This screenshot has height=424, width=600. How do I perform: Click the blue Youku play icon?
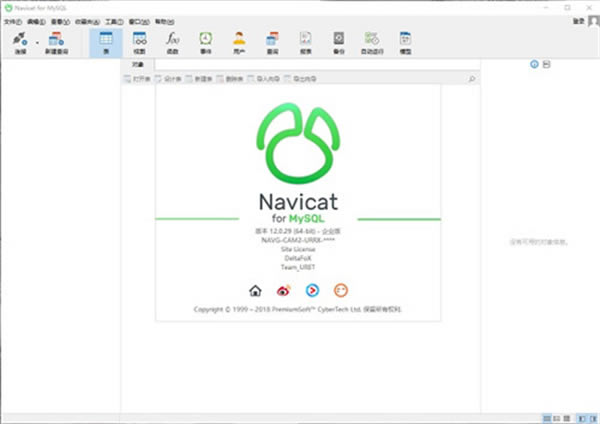point(312,291)
